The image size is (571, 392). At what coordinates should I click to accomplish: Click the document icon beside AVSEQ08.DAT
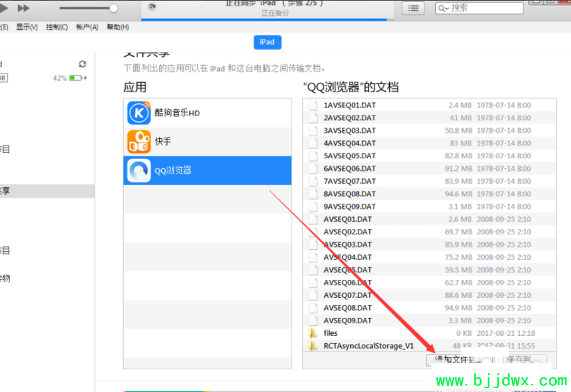(x=313, y=308)
